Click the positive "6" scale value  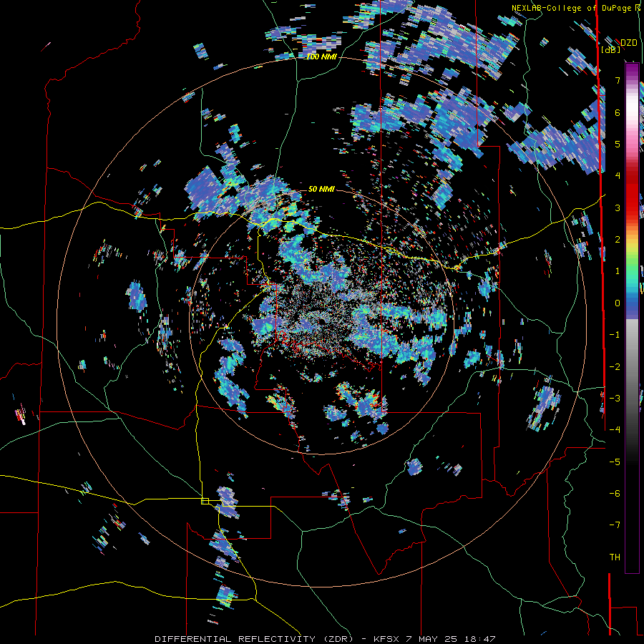pyautogui.click(x=618, y=112)
